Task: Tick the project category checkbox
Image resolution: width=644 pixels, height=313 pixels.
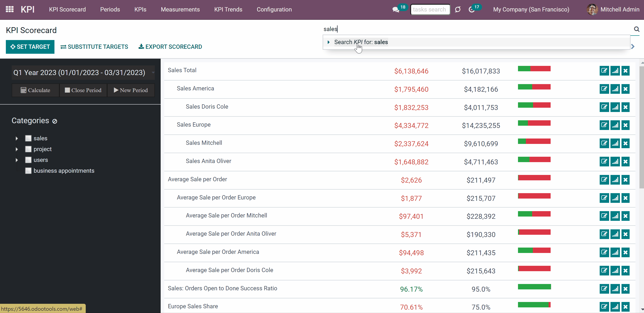Action: [x=28, y=149]
